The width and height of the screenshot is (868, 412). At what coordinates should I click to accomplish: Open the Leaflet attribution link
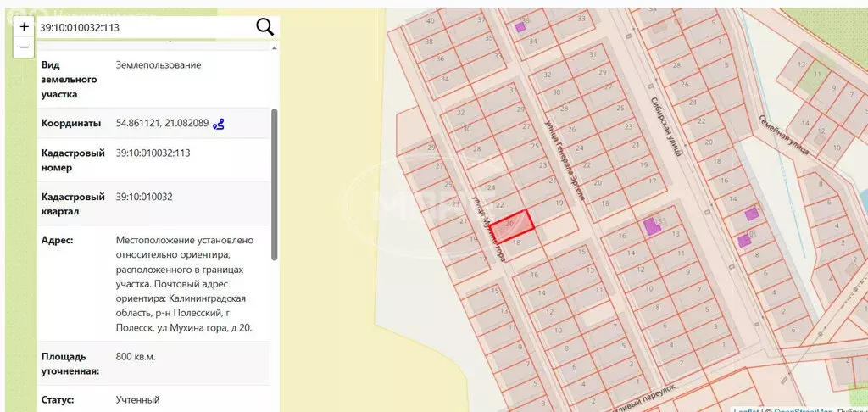(x=746, y=410)
